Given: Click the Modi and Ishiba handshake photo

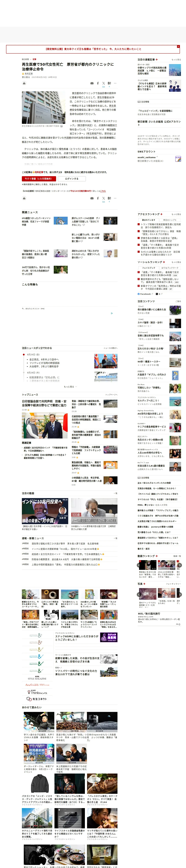Looking at the screenshot, I should (45, 426).
